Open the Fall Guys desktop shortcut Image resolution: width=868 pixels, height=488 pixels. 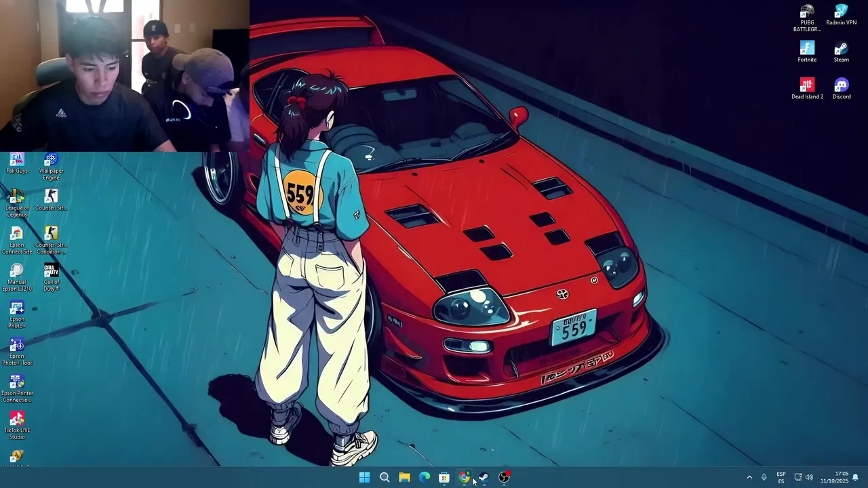(x=17, y=163)
